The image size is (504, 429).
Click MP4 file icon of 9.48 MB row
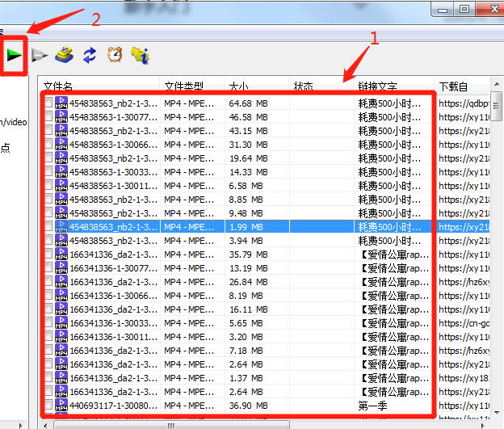61,213
